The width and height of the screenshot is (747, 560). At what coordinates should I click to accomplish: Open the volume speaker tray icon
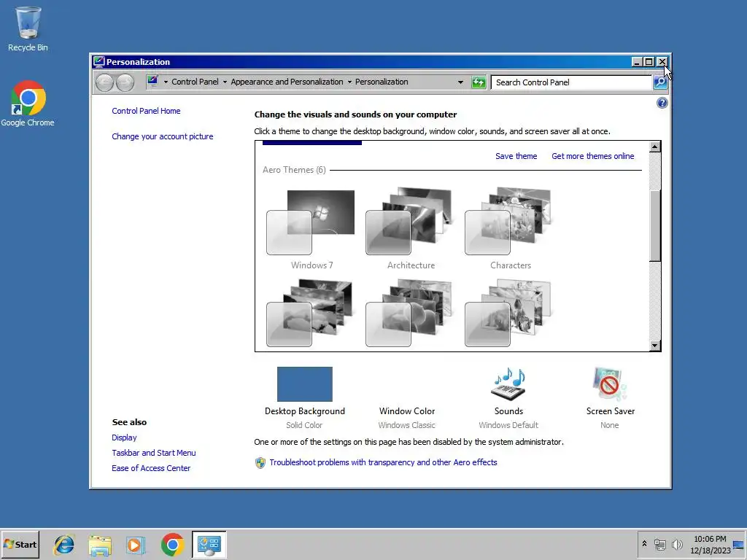pyautogui.click(x=676, y=544)
